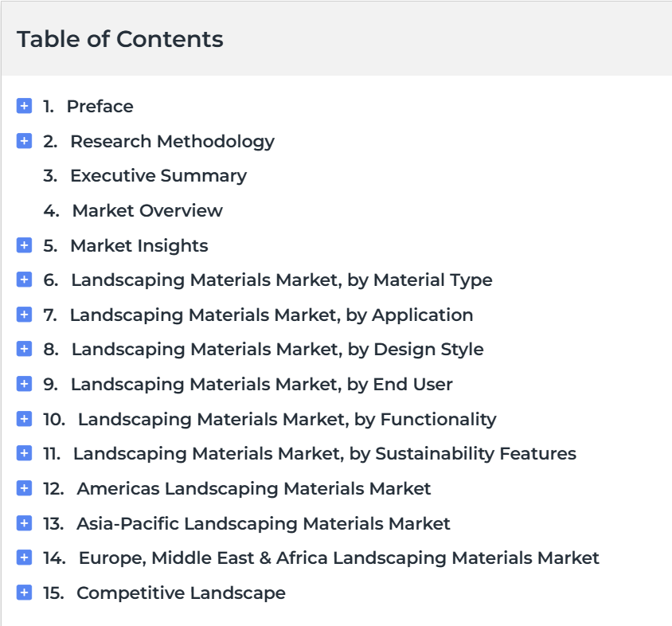Open Competitive Landscape chapter title
This screenshot has height=626, width=672.
pos(181,593)
